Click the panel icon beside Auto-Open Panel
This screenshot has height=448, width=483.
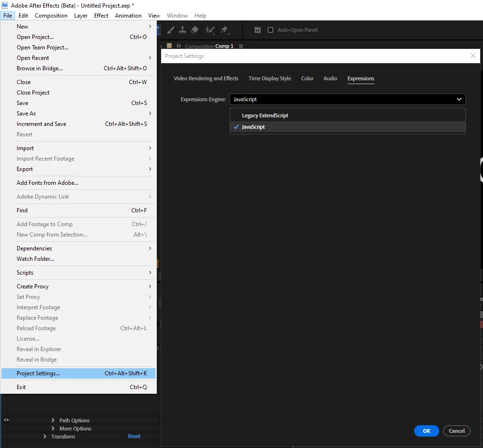[x=258, y=30]
